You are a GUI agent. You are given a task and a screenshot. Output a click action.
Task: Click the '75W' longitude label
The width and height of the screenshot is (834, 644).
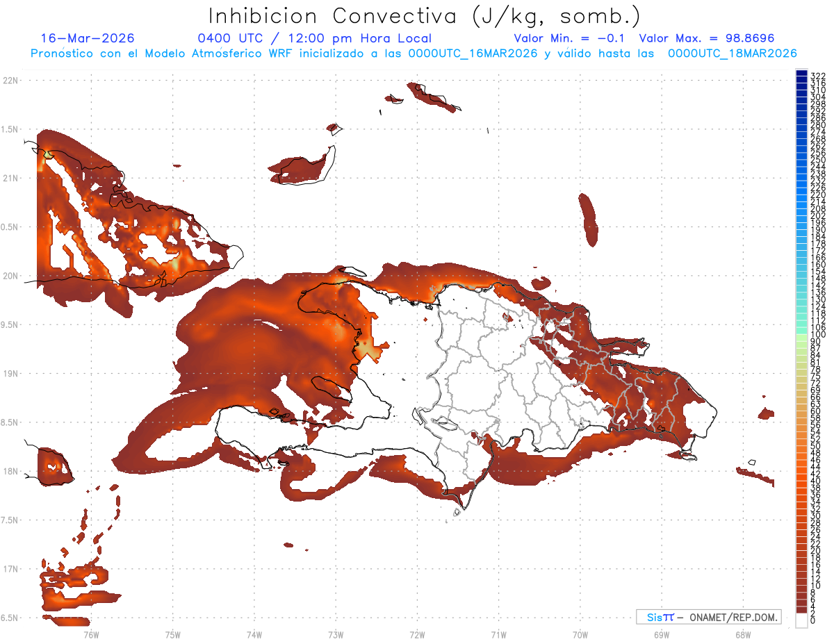(172, 634)
